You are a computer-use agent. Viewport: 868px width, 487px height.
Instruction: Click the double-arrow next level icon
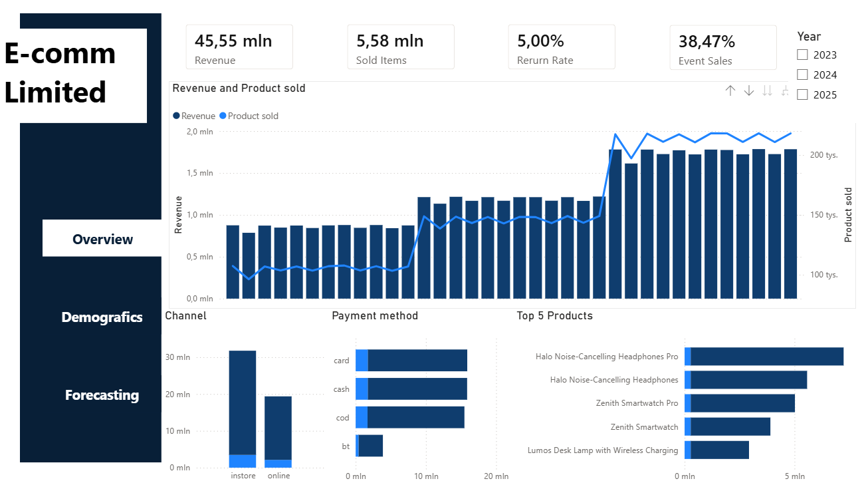768,90
